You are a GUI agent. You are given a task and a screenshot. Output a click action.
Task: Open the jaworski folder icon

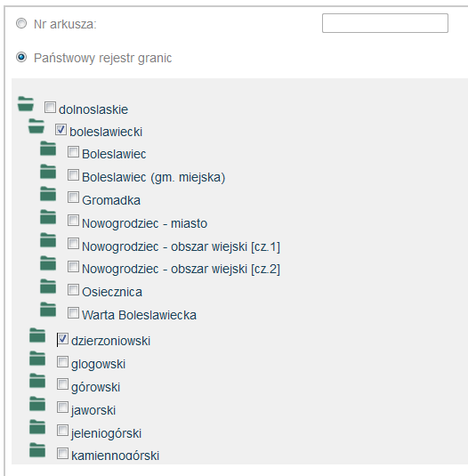tap(37, 404)
